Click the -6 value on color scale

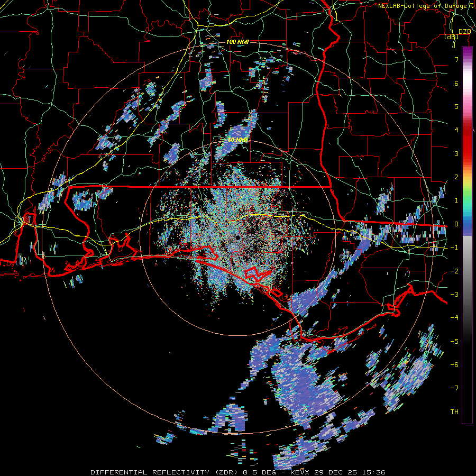coord(454,365)
